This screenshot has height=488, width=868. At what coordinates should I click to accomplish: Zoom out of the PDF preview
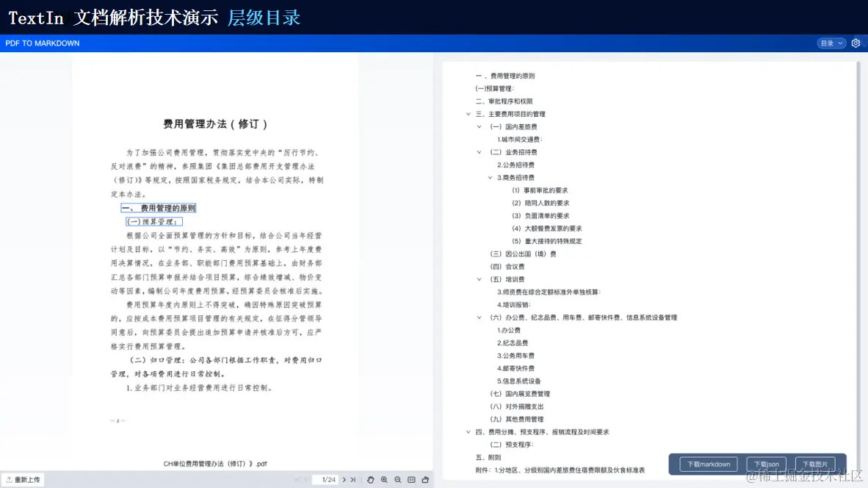coord(397,480)
